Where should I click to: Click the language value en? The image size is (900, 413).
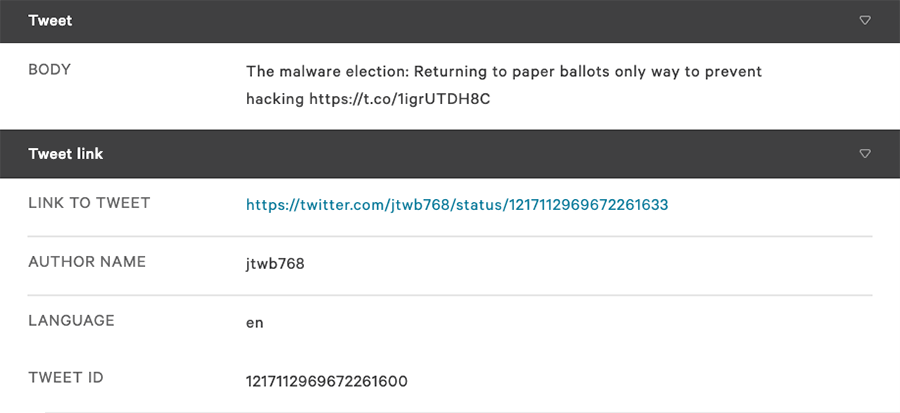(255, 323)
